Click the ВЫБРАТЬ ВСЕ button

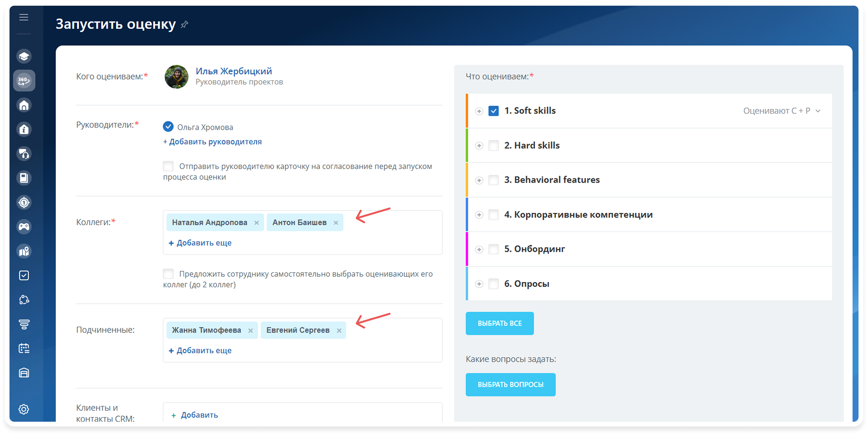(499, 323)
